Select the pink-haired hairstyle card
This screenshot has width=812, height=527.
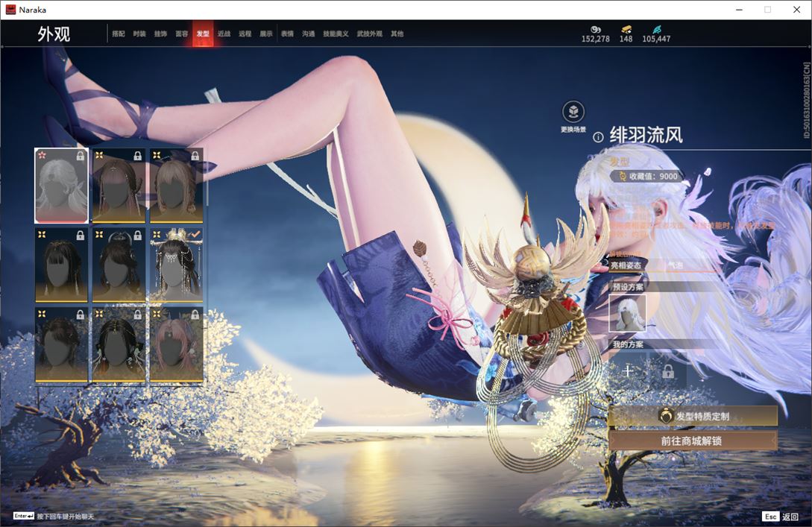click(176, 345)
